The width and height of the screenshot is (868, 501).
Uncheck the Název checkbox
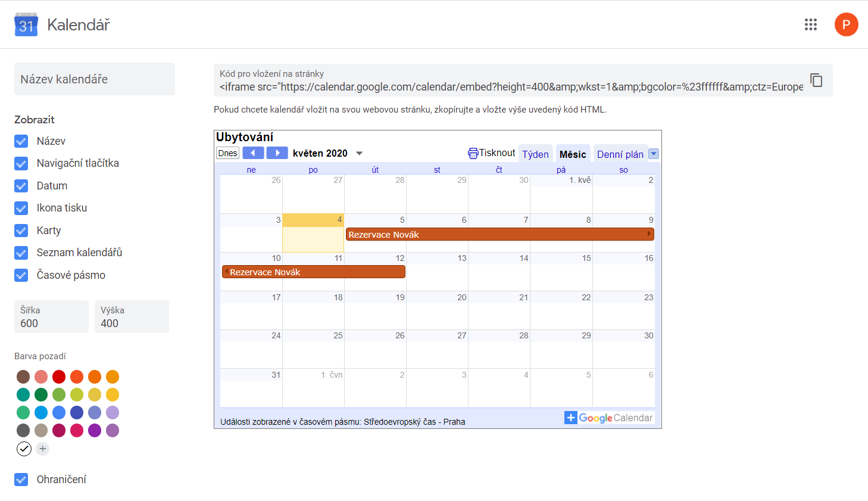[x=21, y=141]
